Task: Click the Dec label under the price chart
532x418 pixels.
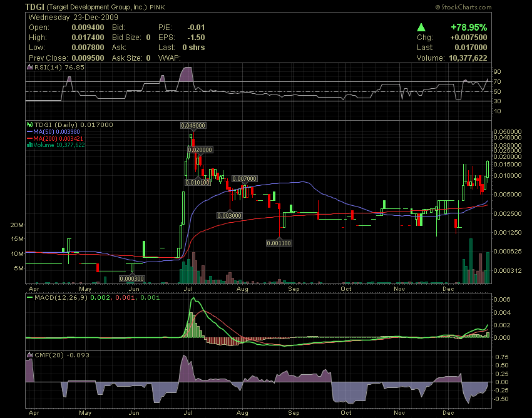Action: (448, 289)
